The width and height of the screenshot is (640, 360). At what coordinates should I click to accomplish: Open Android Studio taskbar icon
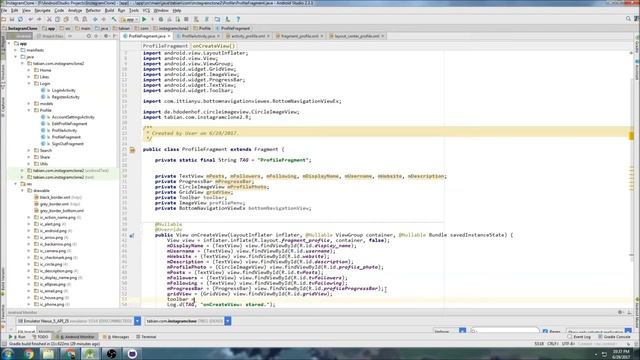[x=90, y=354]
